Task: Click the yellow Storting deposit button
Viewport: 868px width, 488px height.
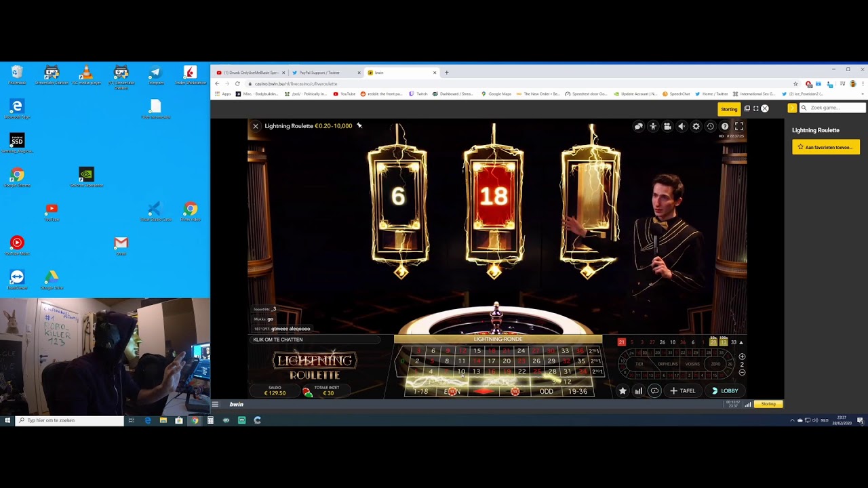Action: pyautogui.click(x=729, y=108)
